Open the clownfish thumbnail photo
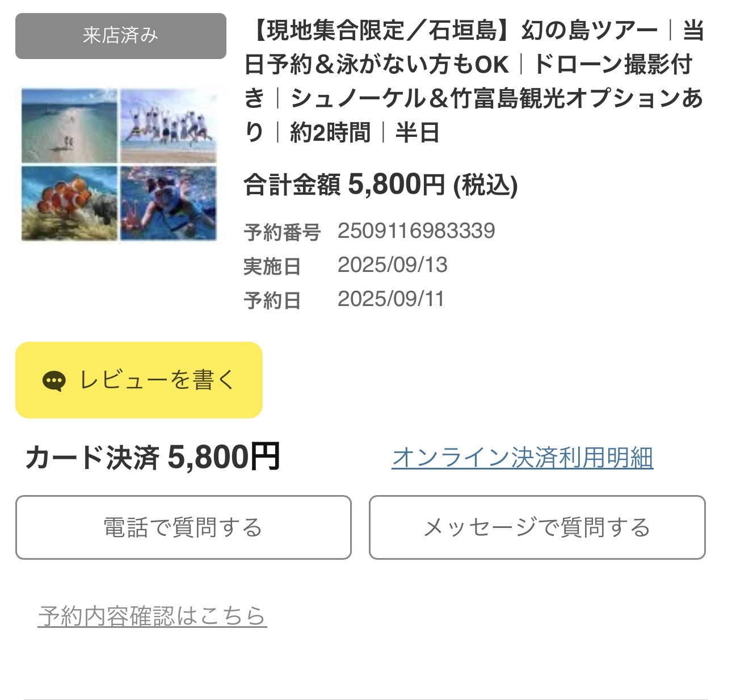Screen dimensions: 732x700 [x=69, y=203]
